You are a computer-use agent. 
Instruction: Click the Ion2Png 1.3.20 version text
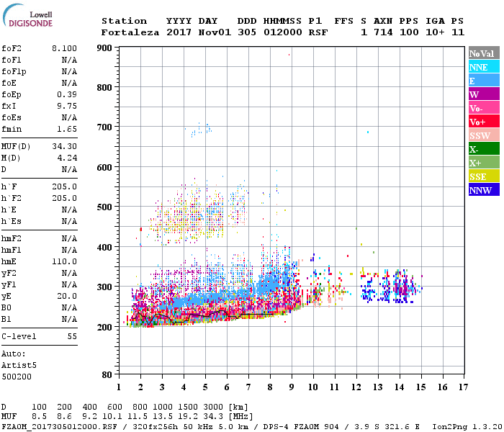[x=467, y=427]
